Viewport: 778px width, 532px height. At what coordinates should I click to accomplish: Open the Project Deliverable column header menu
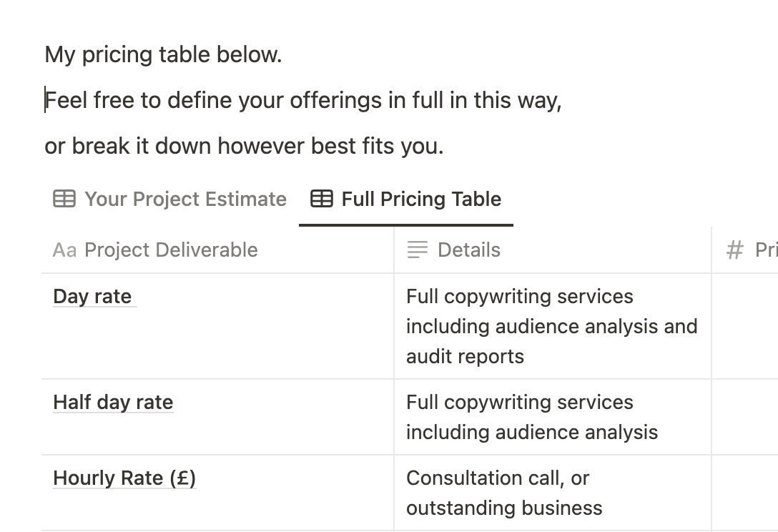point(218,250)
